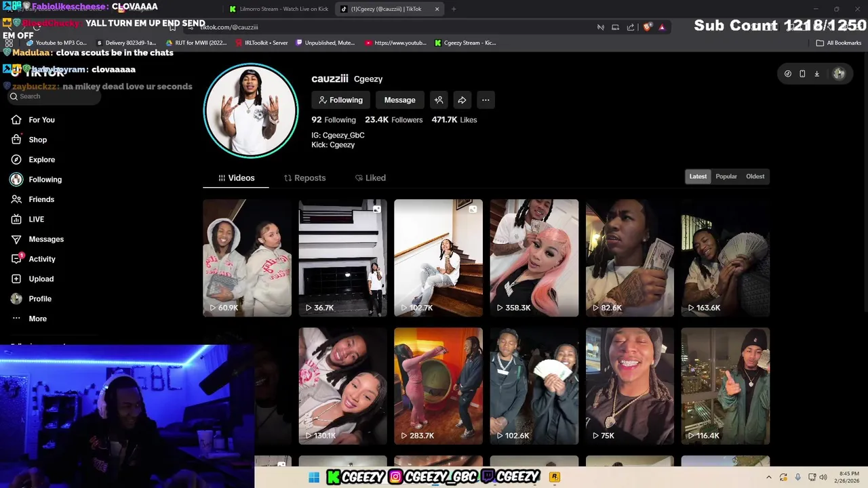The height and width of the screenshot is (488, 868).
Task: Switch to the Videos tab
Action: (236, 178)
